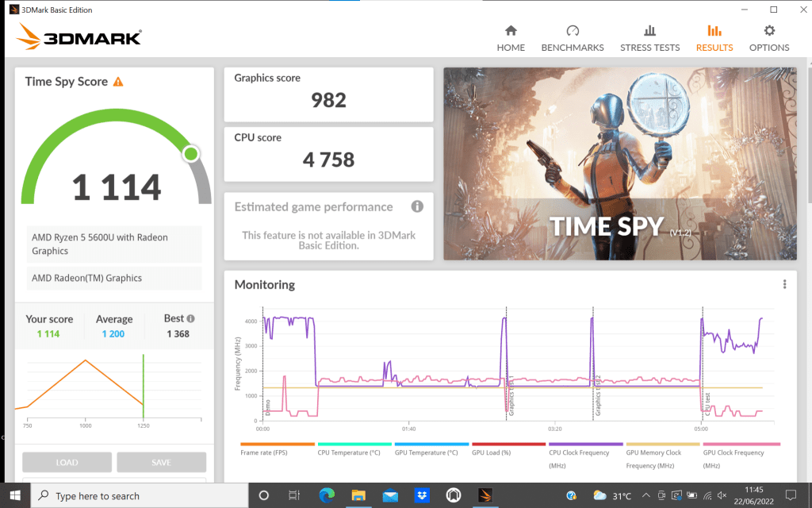The image size is (812, 508).
Task: Click the AMD Ryzen 5 5600U processor label
Action: (114, 244)
